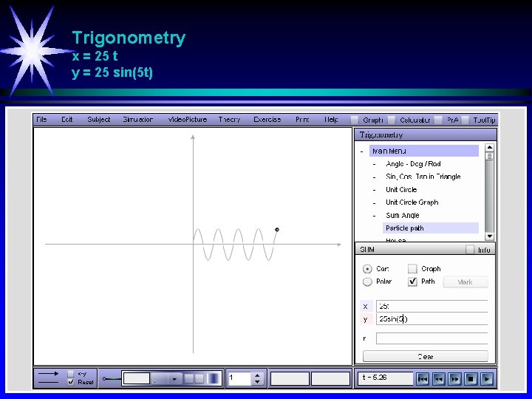Viewport: 532px width, 399px height.
Task: Enable the ToolTip checkbox
Action: [465, 120]
